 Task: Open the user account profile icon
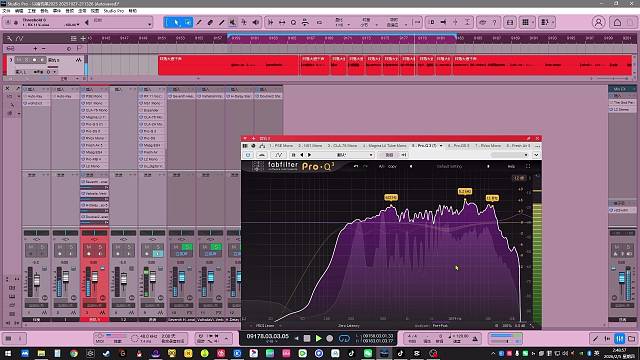tap(598, 22)
